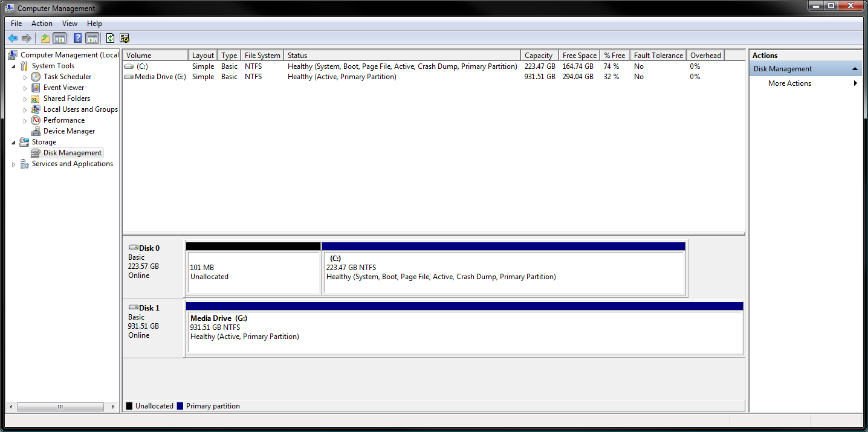868x432 pixels.
Task: Select the Disk 0 drive icon
Action: pos(134,248)
